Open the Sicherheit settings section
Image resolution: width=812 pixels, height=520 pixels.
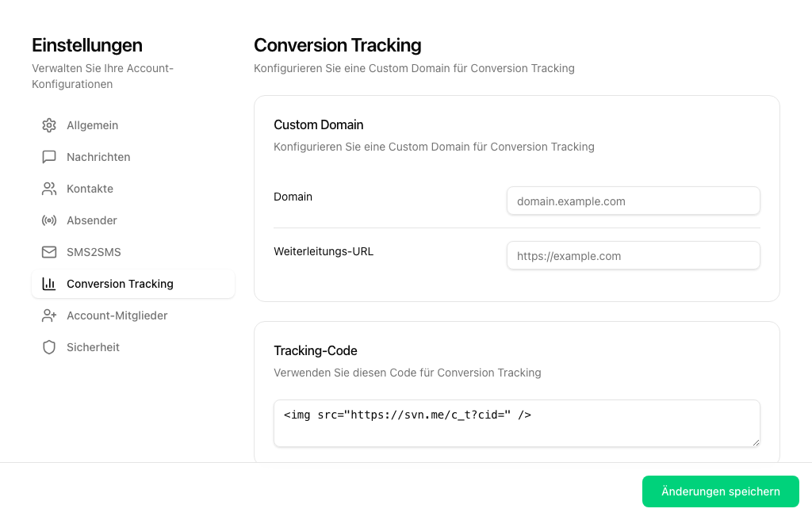(x=93, y=347)
